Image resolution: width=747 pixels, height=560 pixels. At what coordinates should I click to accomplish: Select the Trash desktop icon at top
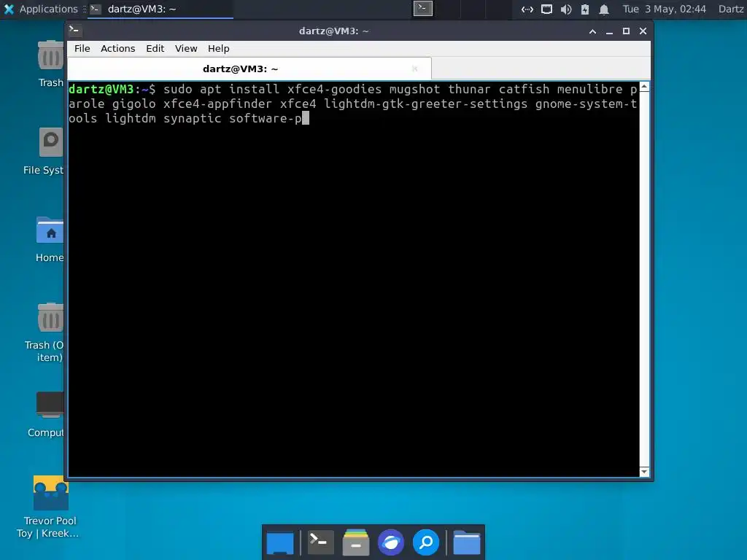50,64
